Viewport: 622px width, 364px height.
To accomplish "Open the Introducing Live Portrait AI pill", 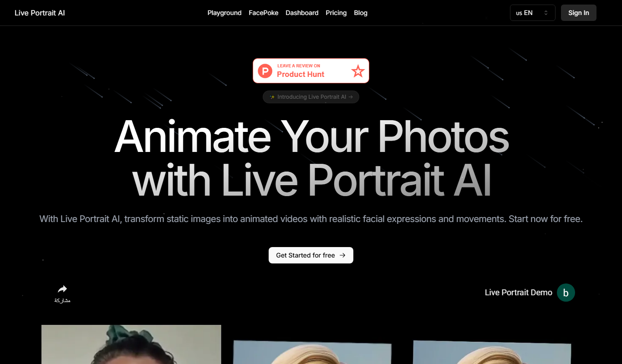I will pos(311,97).
